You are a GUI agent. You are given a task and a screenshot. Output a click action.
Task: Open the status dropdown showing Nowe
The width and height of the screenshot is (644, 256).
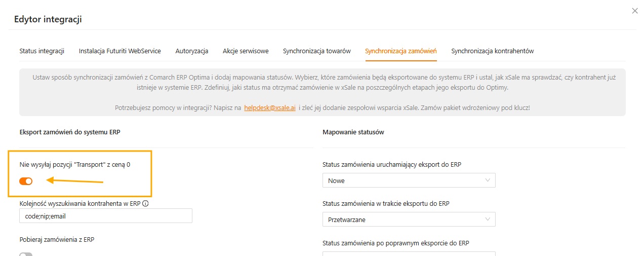[409, 180]
